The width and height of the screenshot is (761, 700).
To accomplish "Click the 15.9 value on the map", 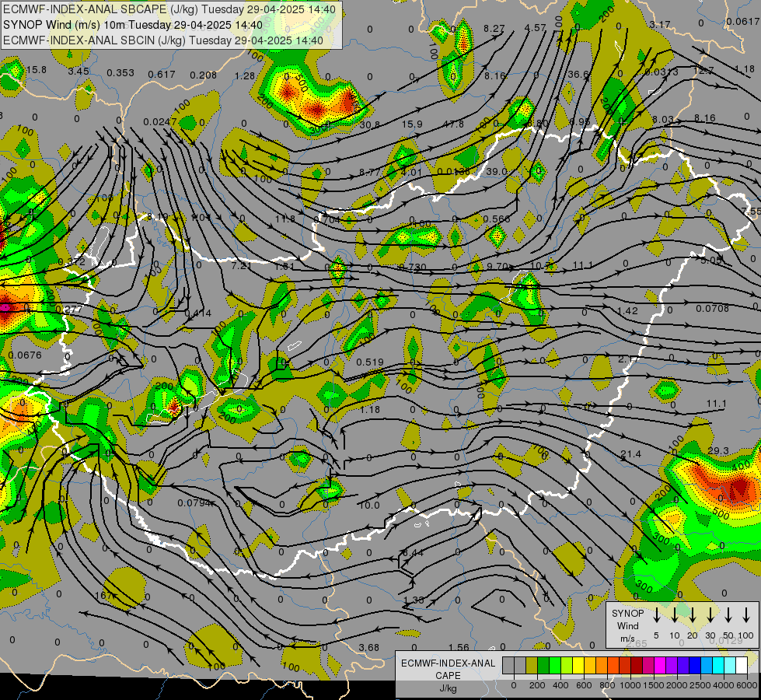I will [x=412, y=124].
